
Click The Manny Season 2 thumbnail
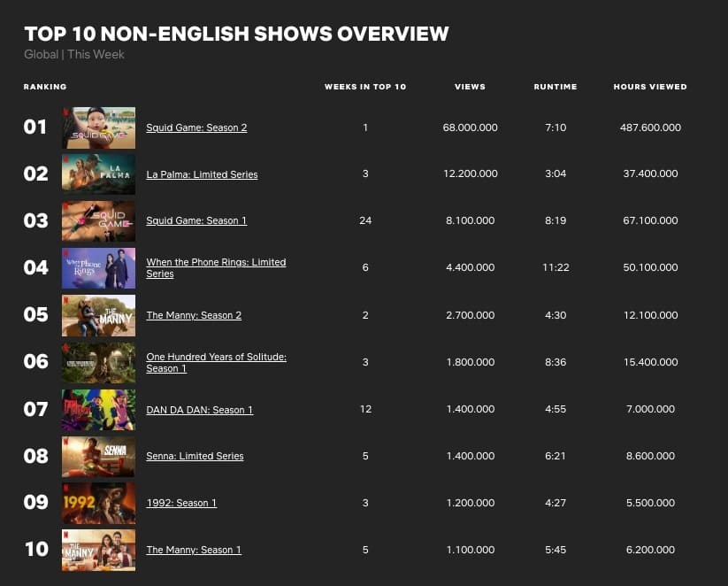point(99,315)
